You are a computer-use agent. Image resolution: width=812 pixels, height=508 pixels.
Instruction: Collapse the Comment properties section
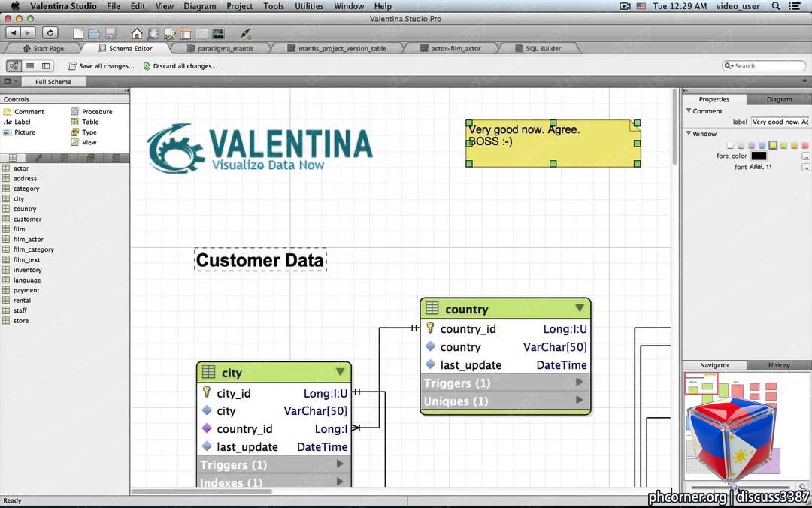click(x=689, y=110)
